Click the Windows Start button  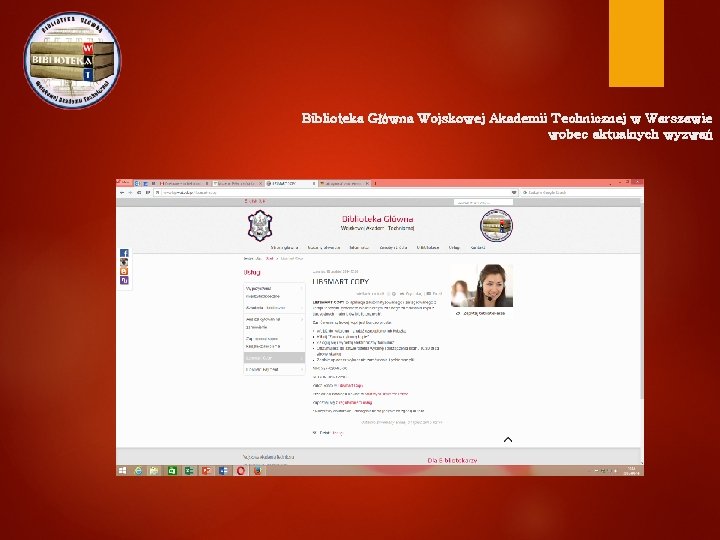point(122,471)
